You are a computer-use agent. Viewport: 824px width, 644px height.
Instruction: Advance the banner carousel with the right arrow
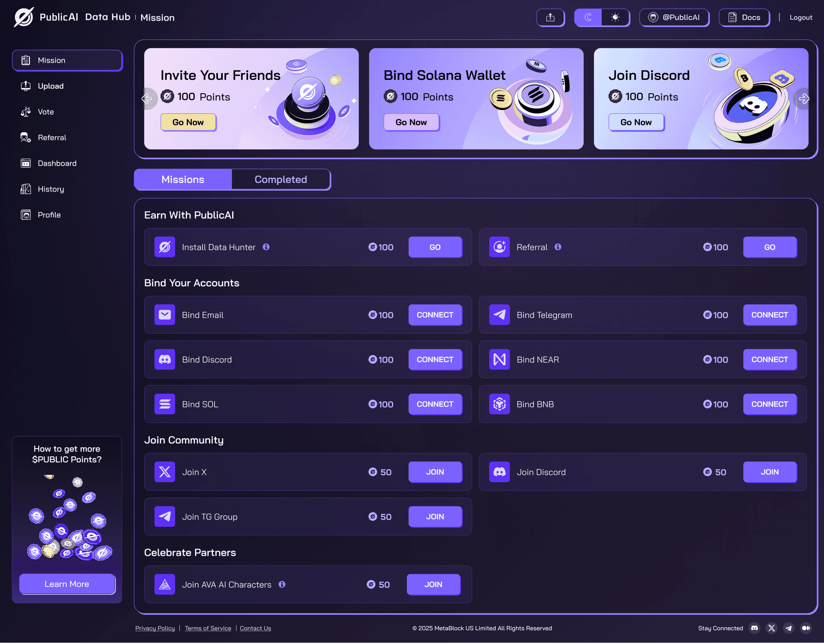pyautogui.click(x=803, y=99)
